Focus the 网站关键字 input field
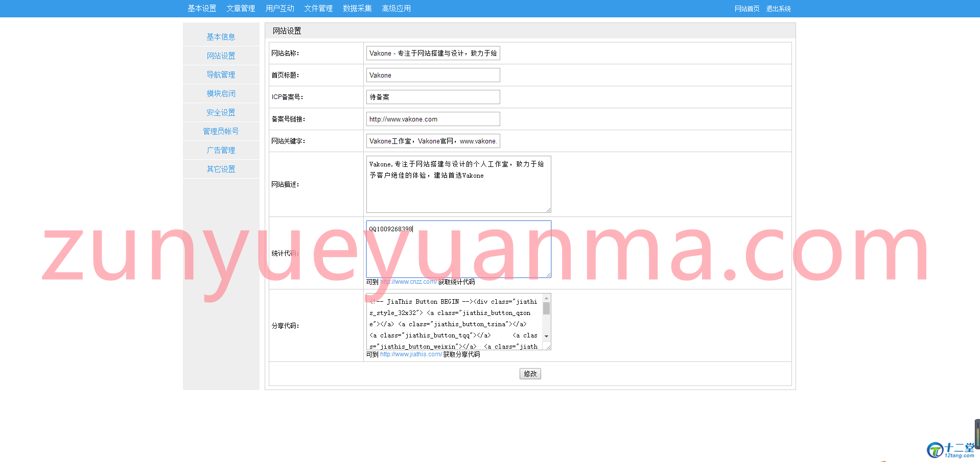Image resolution: width=980 pixels, height=462 pixels. [x=433, y=141]
